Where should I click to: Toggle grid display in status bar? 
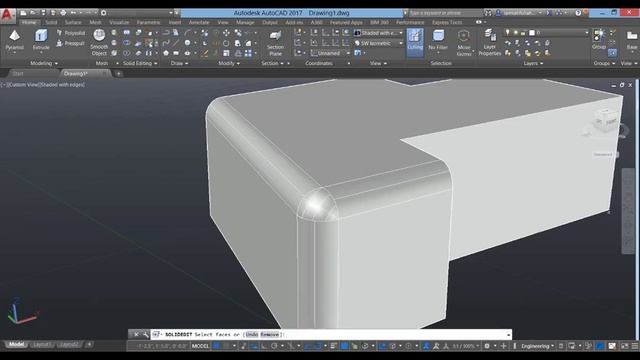click(216, 346)
